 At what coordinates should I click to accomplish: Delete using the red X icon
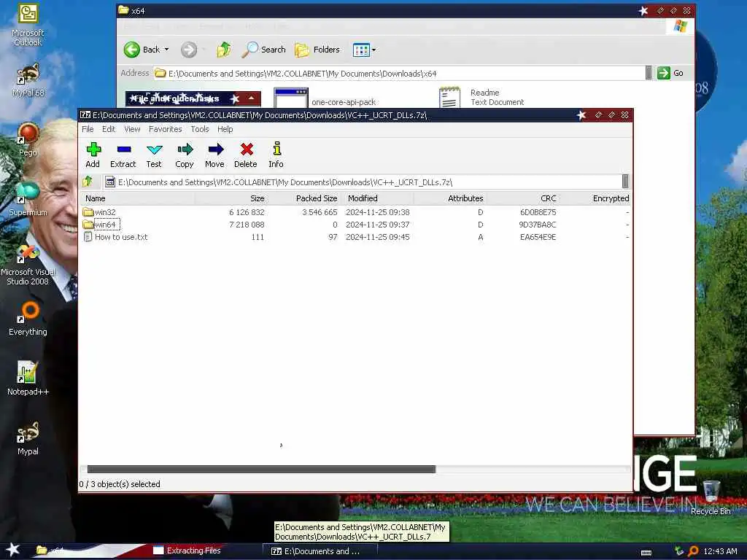tap(246, 155)
